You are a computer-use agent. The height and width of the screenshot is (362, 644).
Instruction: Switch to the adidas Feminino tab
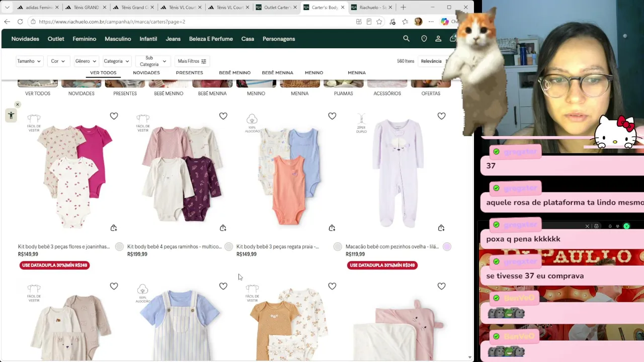pyautogui.click(x=37, y=8)
